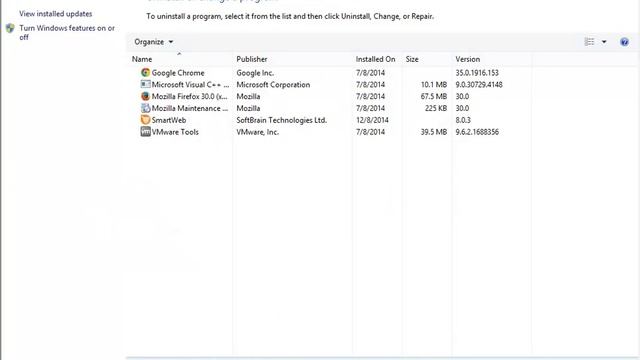Viewport: 640px width, 360px height.
Task: Click the 39.5 MB size value
Action: 434,132
